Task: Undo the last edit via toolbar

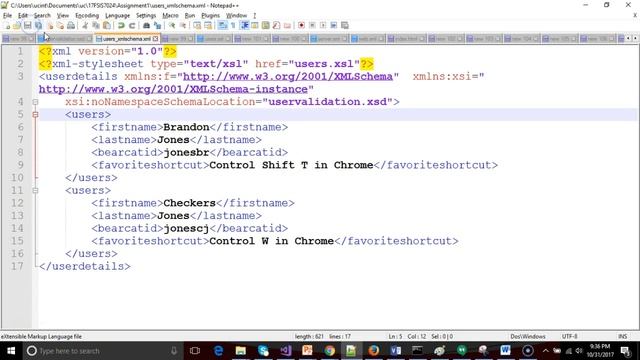Action: tap(121, 25)
